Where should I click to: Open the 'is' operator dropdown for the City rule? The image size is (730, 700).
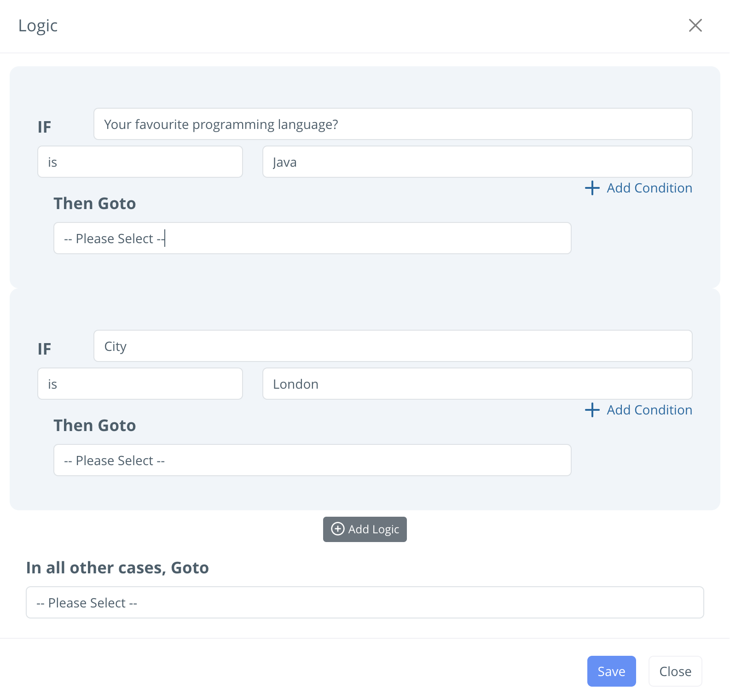coord(140,384)
